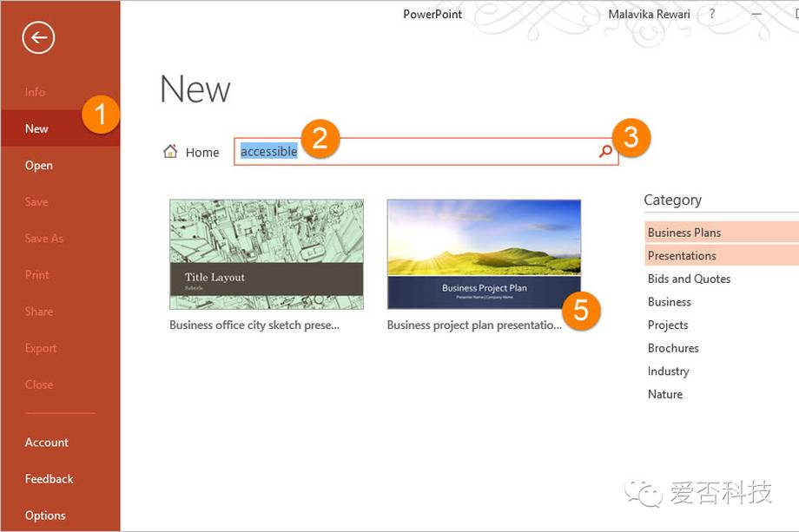Click 'Business project plan presentatio...' caption

pyautogui.click(x=474, y=325)
